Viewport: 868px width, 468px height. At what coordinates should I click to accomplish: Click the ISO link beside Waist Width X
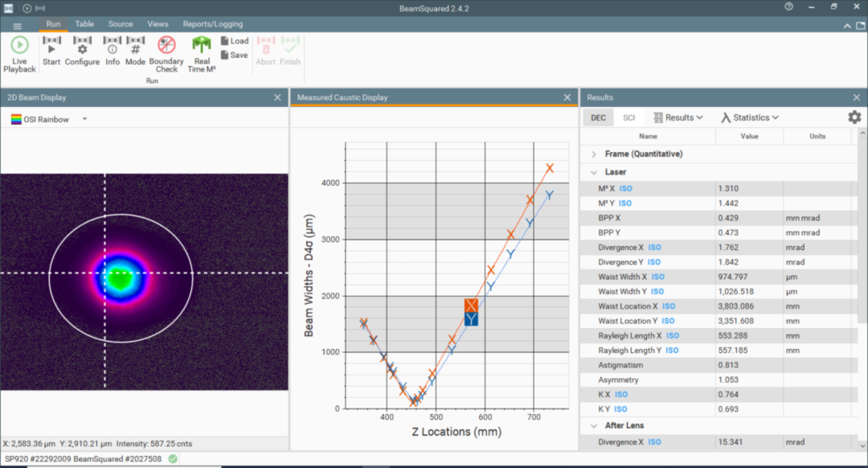pos(657,277)
